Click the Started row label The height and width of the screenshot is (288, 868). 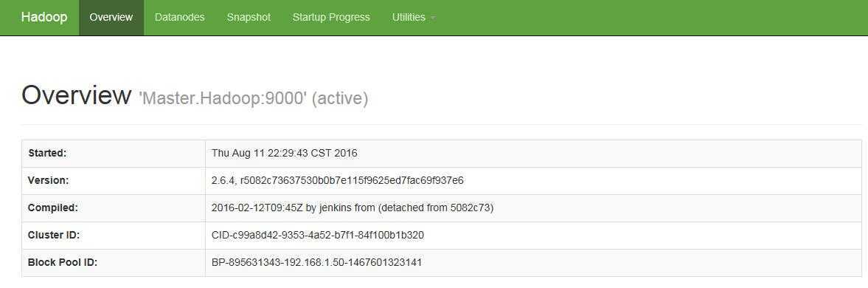point(47,154)
